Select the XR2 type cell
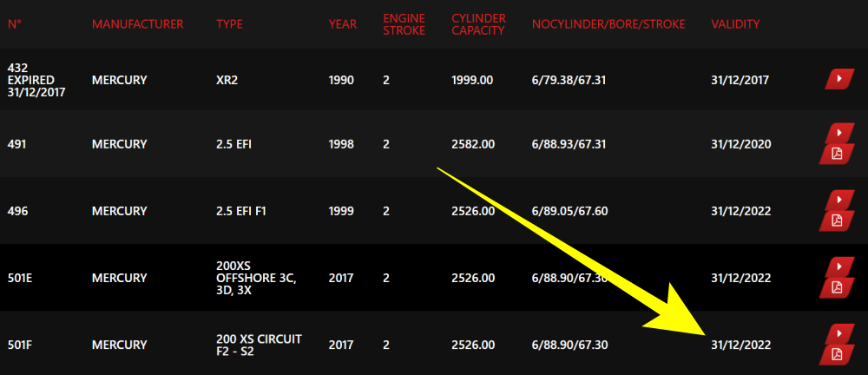Image resolution: width=868 pixels, height=375 pixels. (x=227, y=80)
